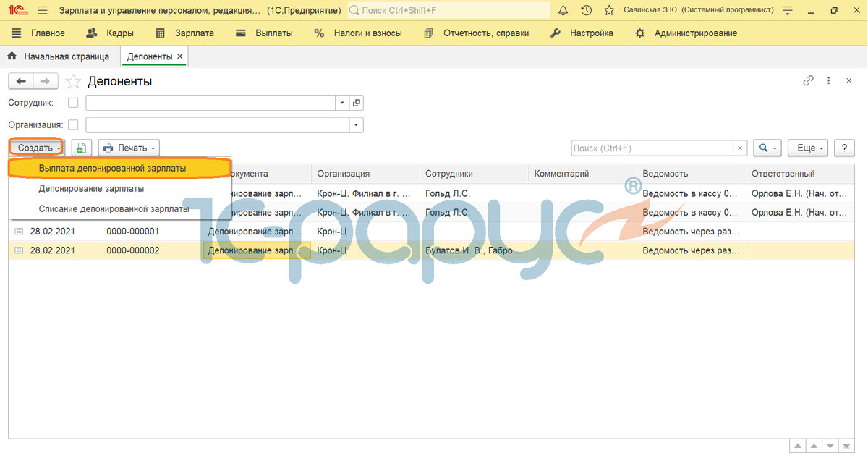This screenshot has height=461, width=868.
Task: Click cell Булатов И. В., Габро...
Action: 474,250
